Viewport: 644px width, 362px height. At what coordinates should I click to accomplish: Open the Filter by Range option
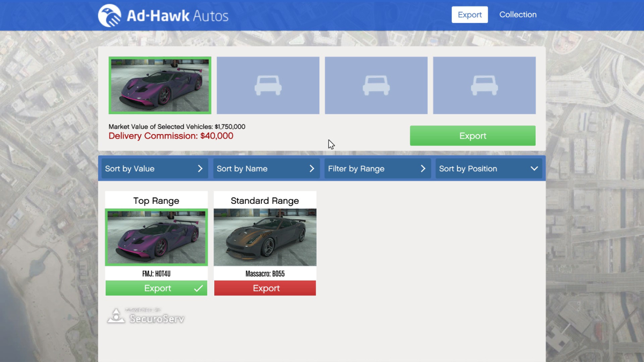click(x=377, y=168)
